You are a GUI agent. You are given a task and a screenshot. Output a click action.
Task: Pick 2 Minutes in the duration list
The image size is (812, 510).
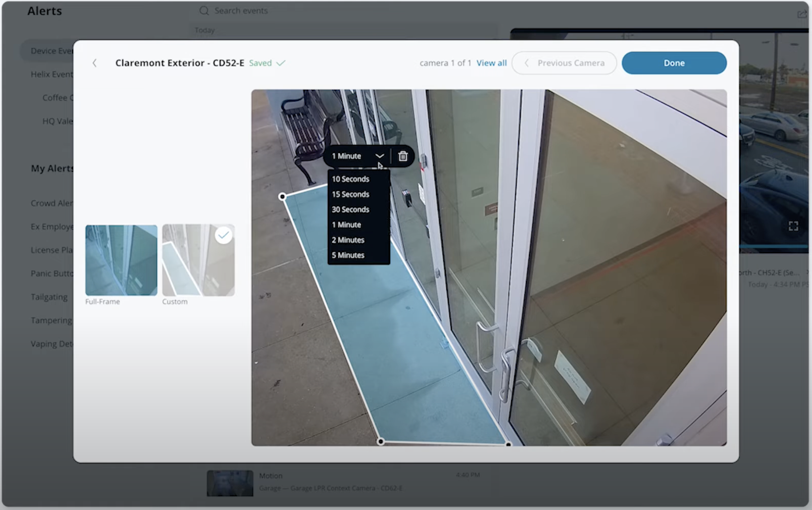[348, 240]
